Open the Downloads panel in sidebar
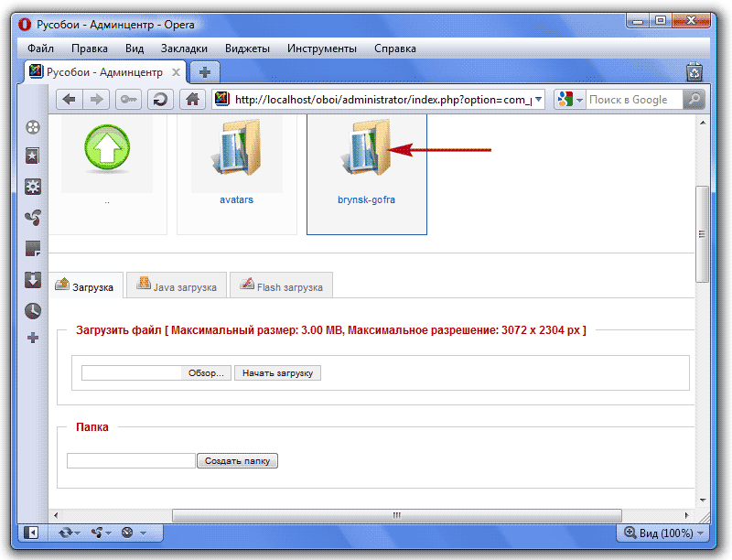732x560 pixels. tap(33, 280)
